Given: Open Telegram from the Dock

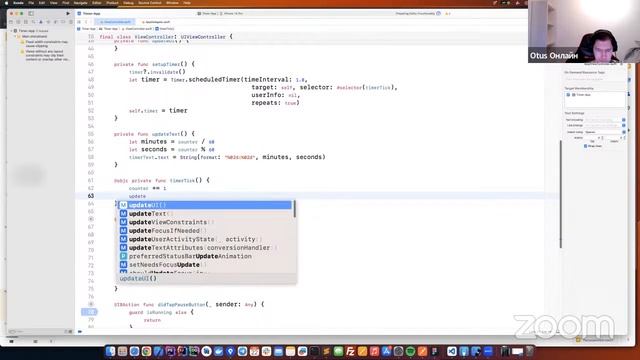Looking at the screenshot, I should click(x=242, y=351).
